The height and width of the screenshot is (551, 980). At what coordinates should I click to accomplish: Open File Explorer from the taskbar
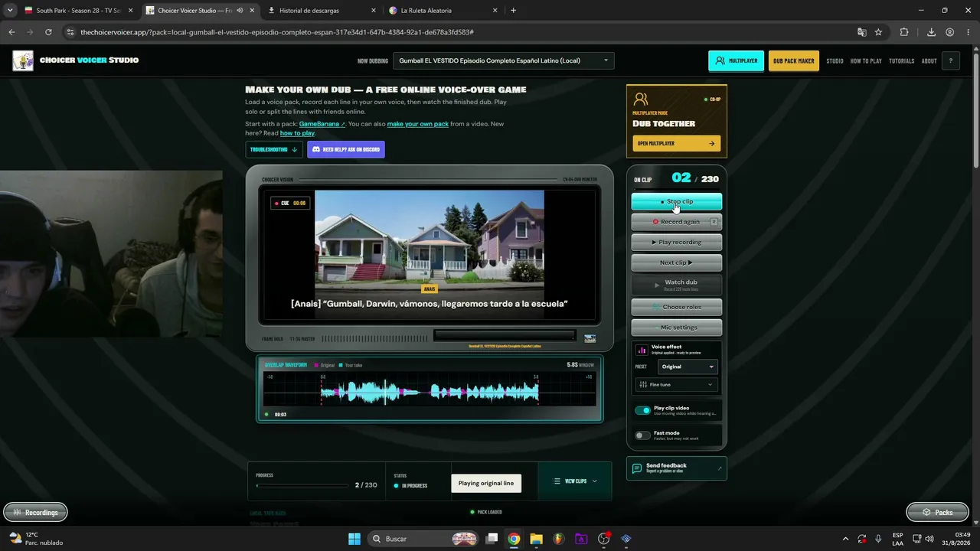(x=536, y=539)
